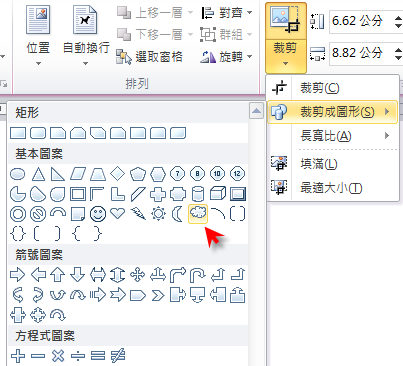The image size is (403, 366).
Task: Choose the diamond shape
Action: point(118,174)
